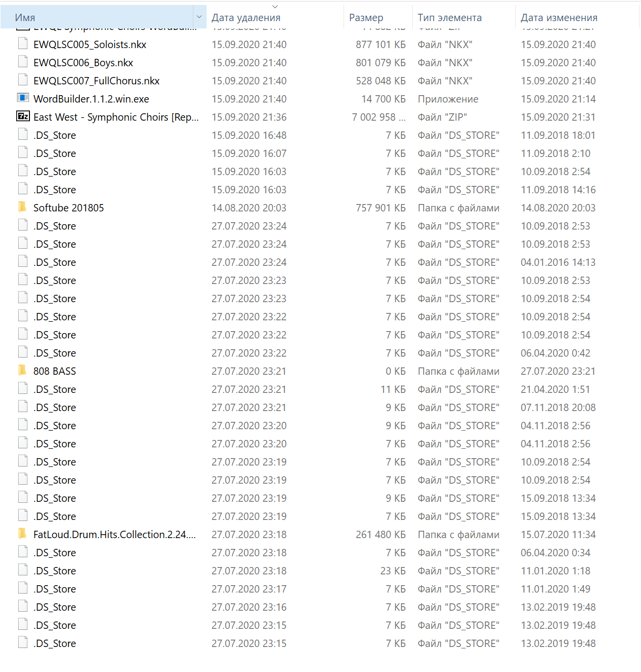641x672 pixels.
Task: Click the Приложение type cell
Action: coord(448,99)
